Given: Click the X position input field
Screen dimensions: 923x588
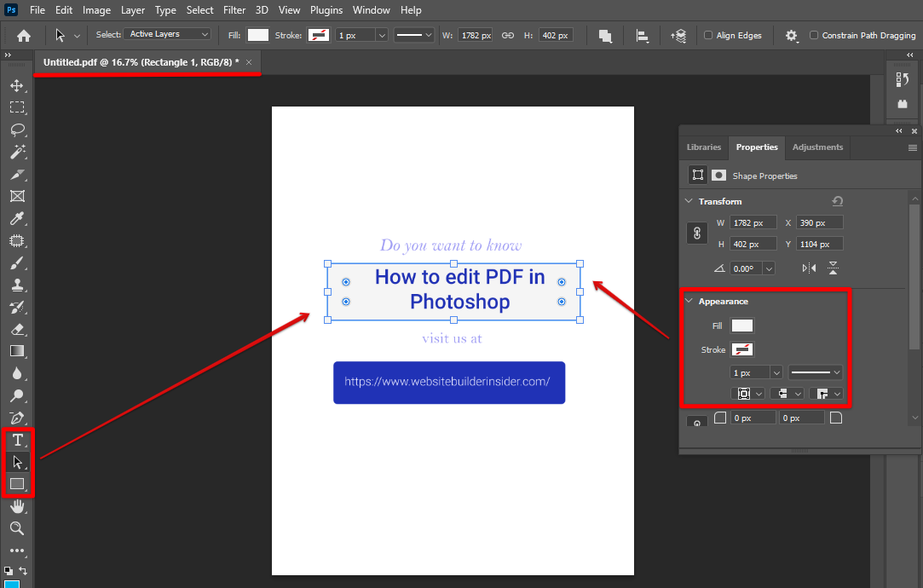Looking at the screenshot, I should (x=820, y=222).
